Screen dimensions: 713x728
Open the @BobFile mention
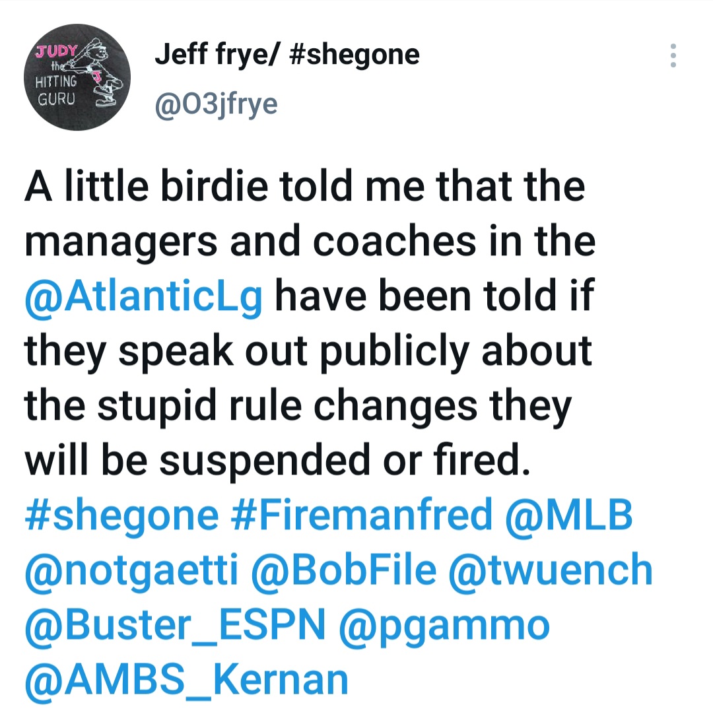343,570
